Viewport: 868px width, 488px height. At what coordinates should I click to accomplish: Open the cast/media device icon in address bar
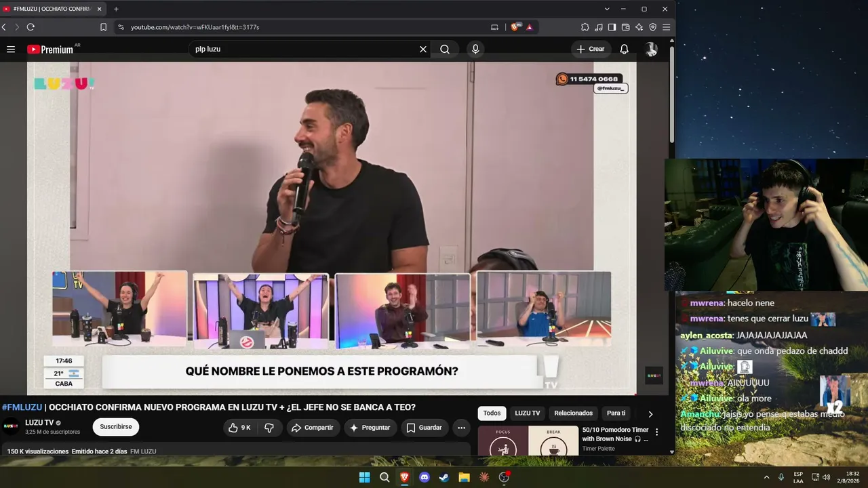(494, 27)
